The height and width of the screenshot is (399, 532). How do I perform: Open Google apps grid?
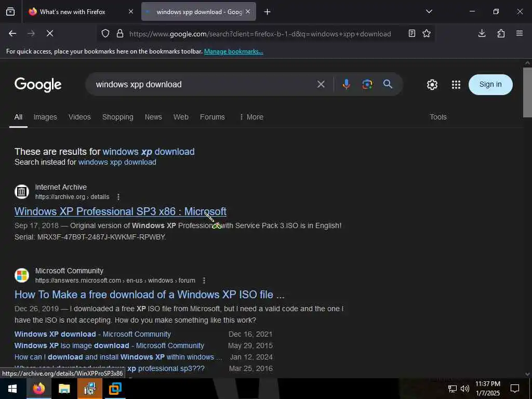point(456,85)
